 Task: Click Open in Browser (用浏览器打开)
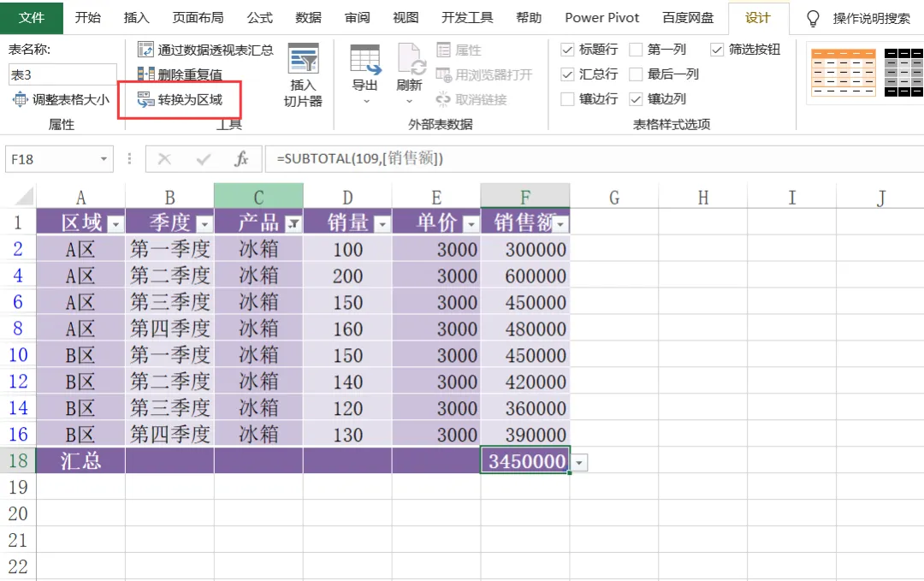pyautogui.click(x=483, y=74)
